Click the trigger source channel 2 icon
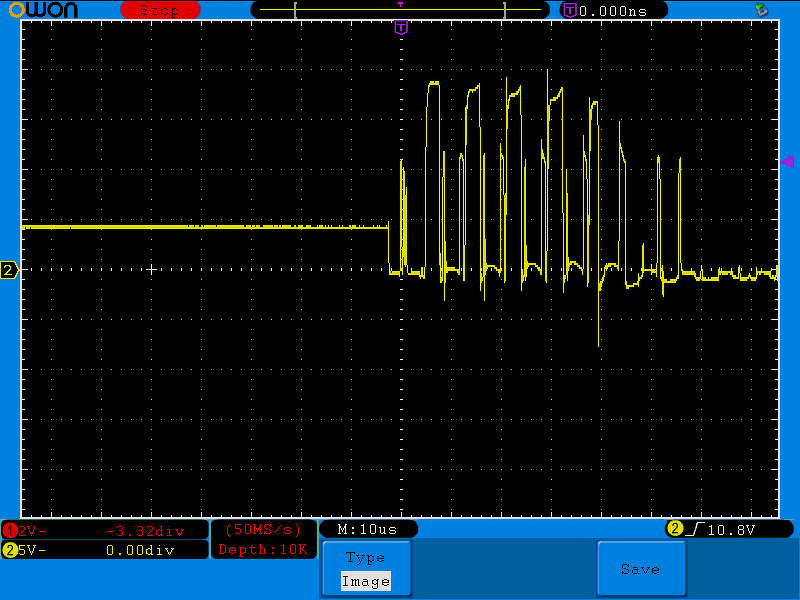800x600 pixels. click(x=674, y=529)
